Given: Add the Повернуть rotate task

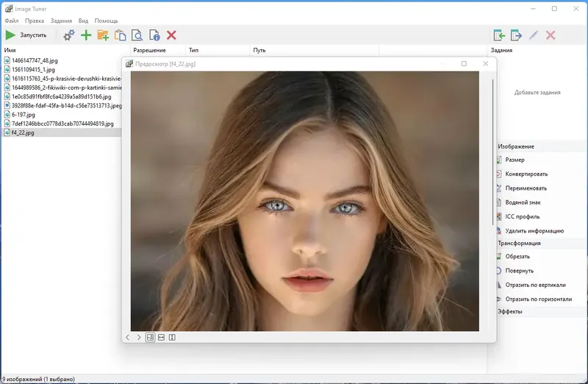Looking at the screenshot, I should (519, 271).
